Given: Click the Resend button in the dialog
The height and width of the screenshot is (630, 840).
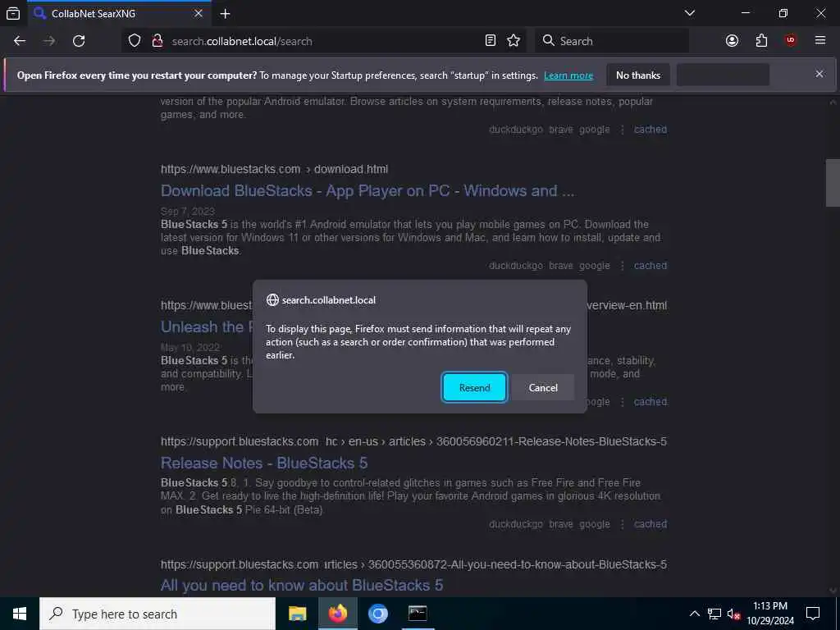Looking at the screenshot, I should click(x=474, y=387).
